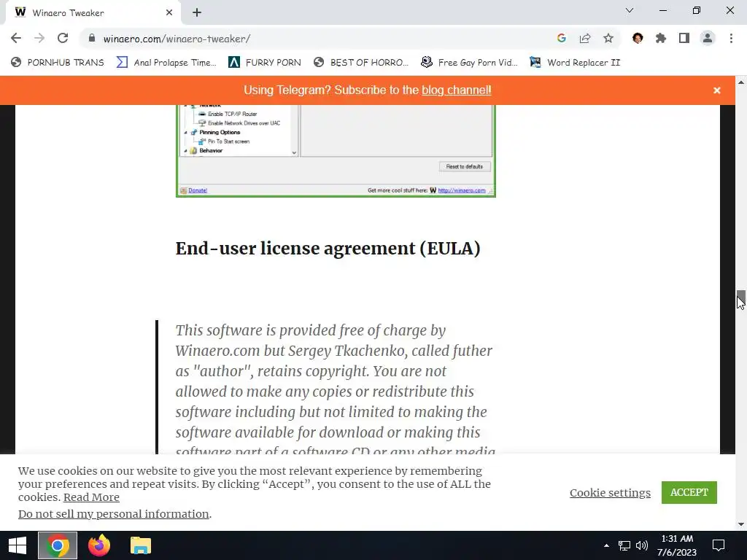Show hidden system tray icons
Viewport: 747px width, 560px height.
(606, 545)
